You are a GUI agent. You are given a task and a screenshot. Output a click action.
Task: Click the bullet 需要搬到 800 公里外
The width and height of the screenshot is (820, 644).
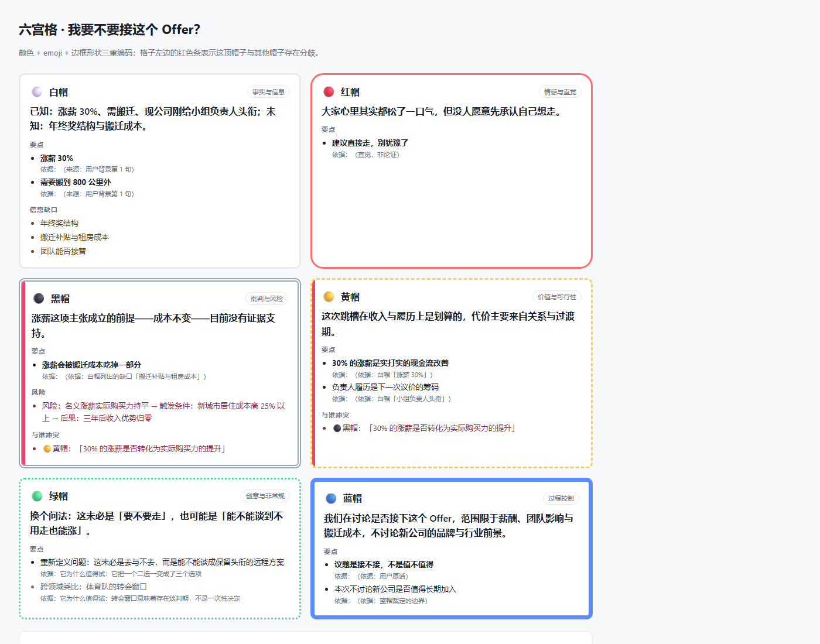pos(76,182)
